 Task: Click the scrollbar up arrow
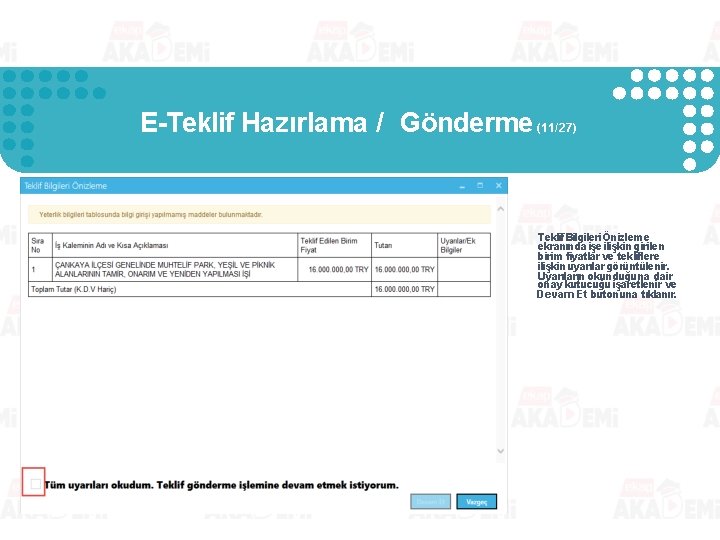[501, 209]
